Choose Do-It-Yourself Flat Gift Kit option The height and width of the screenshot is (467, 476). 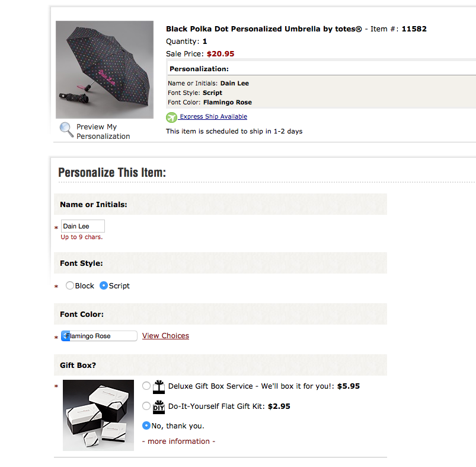(x=146, y=406)
